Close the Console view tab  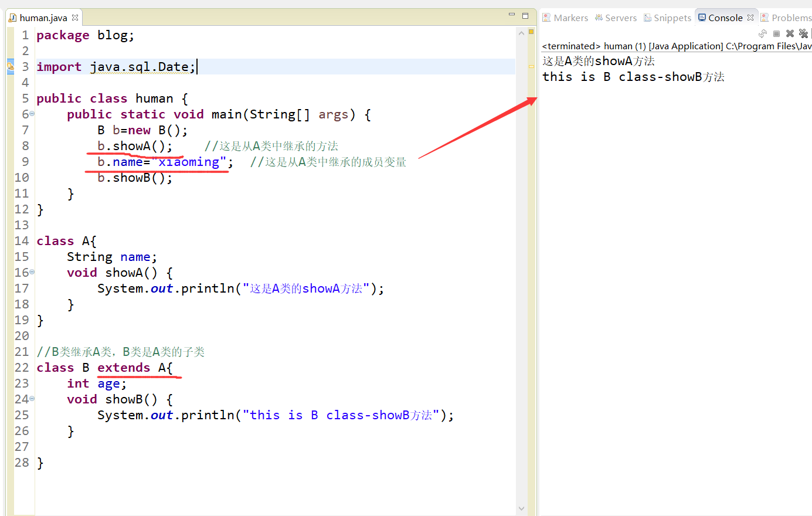[x=750, y=18]
